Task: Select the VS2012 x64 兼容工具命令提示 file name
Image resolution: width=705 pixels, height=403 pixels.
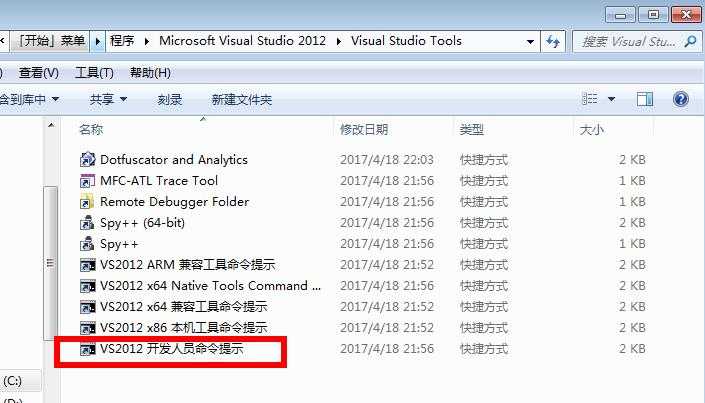Action: click(x=184, y=307)
